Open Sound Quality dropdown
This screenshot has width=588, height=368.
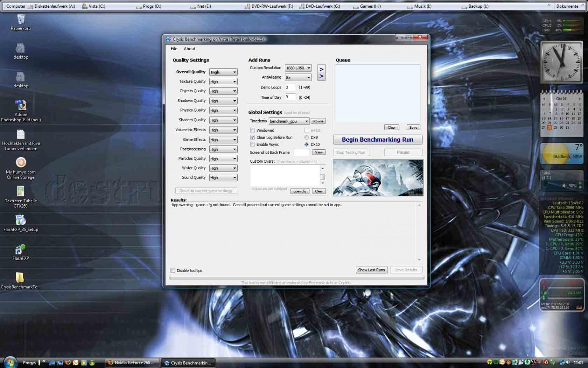coord(223,178)
